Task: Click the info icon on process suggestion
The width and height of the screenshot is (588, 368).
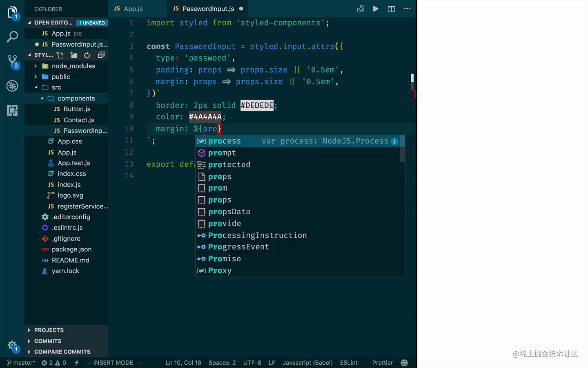Action: click(394, 141)
